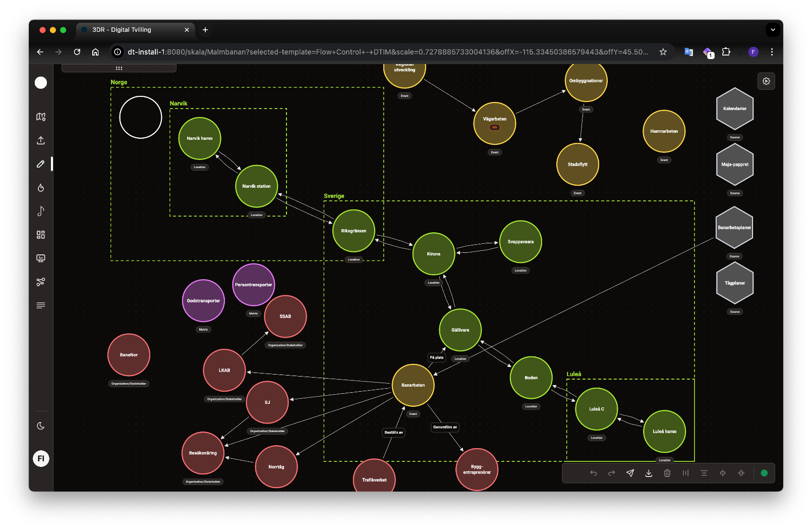This screenshot has width=812, height=530.
Task: Click the delete trash icon in the bottom toolbar
Action: click(x=667, y=473)
